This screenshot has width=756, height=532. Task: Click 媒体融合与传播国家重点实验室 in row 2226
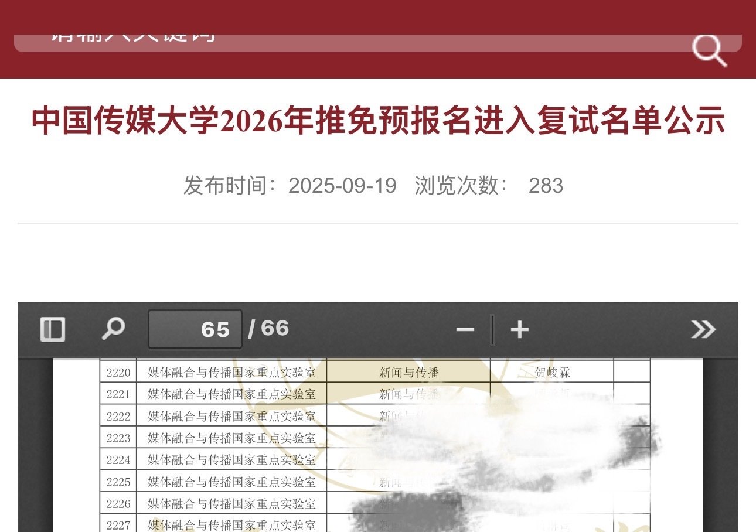[x=231, y=503]
